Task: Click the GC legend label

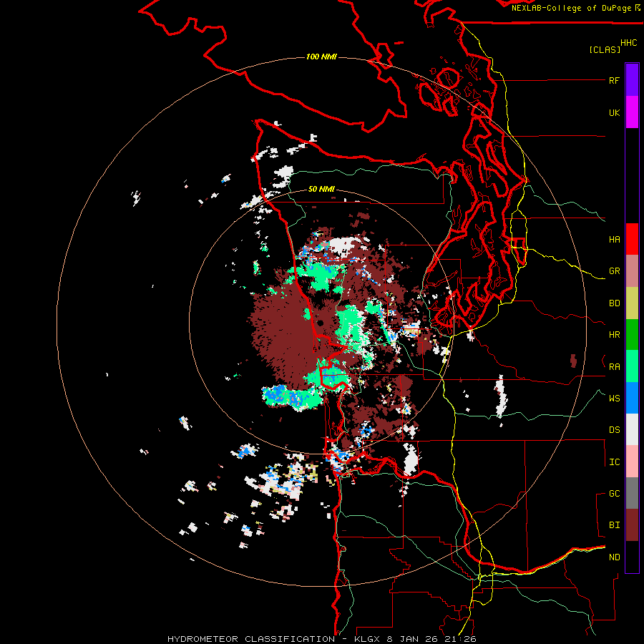Action: (614, 494)
